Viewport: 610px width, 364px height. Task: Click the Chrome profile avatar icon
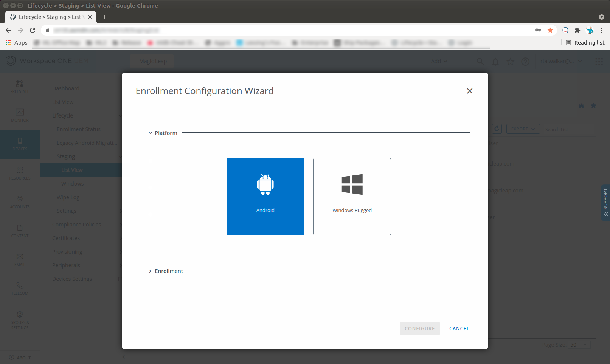point(590,30)
